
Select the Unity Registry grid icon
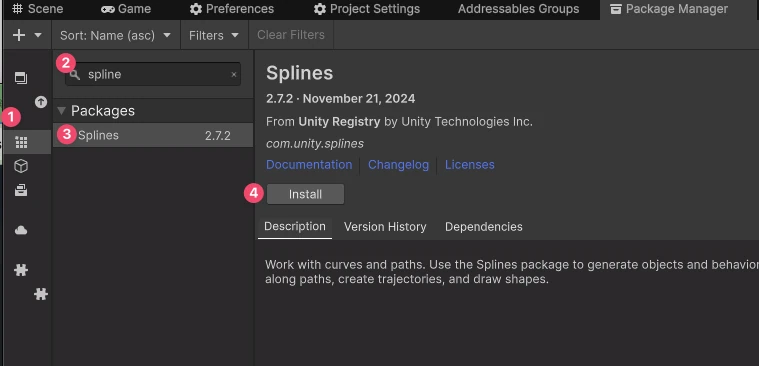coord(21,142)
